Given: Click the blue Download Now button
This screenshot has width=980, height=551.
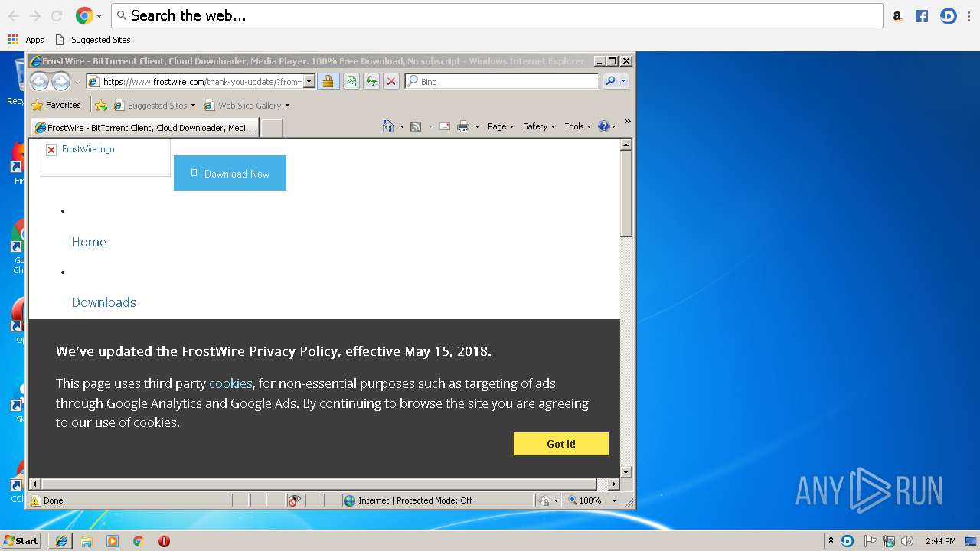Looking at the screenshot, I should point(230,173).
